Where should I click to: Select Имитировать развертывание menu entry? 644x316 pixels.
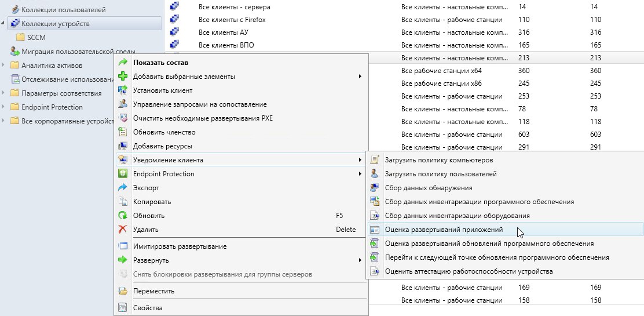[180, 246]
